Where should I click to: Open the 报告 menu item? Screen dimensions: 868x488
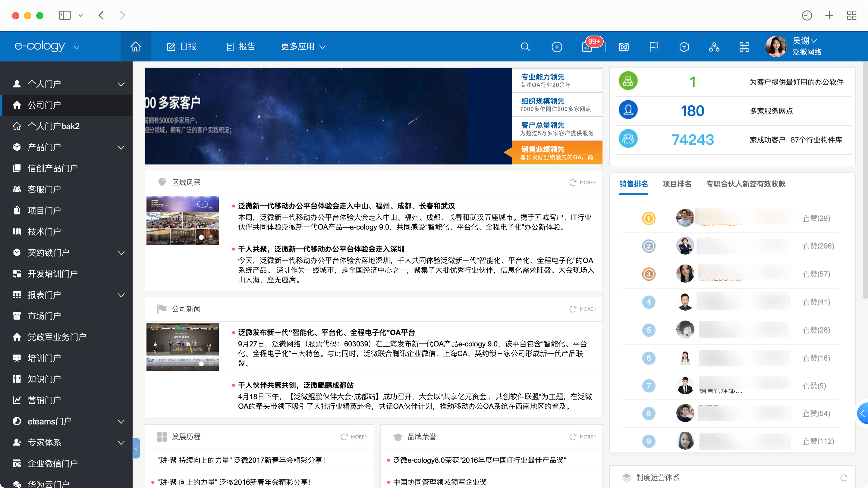click(241, 46)
